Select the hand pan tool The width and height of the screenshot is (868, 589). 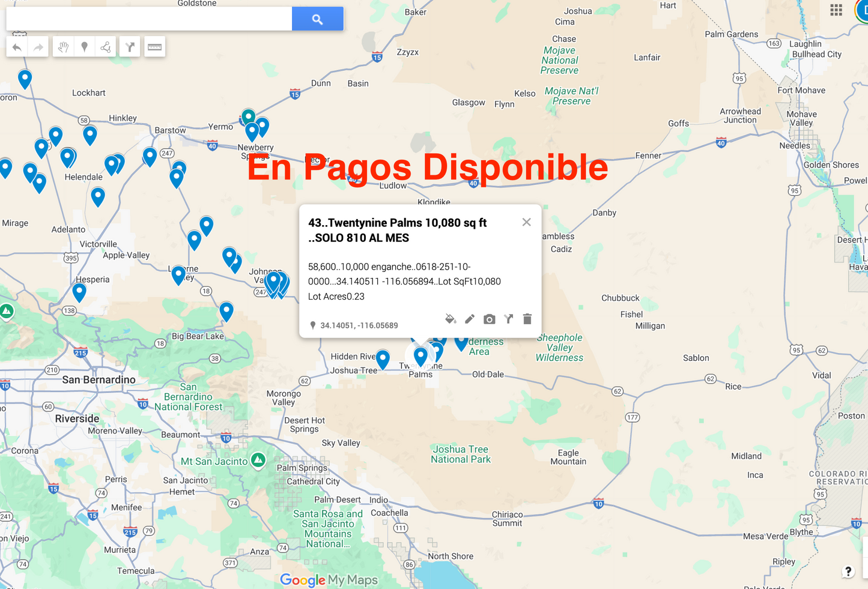63,47
